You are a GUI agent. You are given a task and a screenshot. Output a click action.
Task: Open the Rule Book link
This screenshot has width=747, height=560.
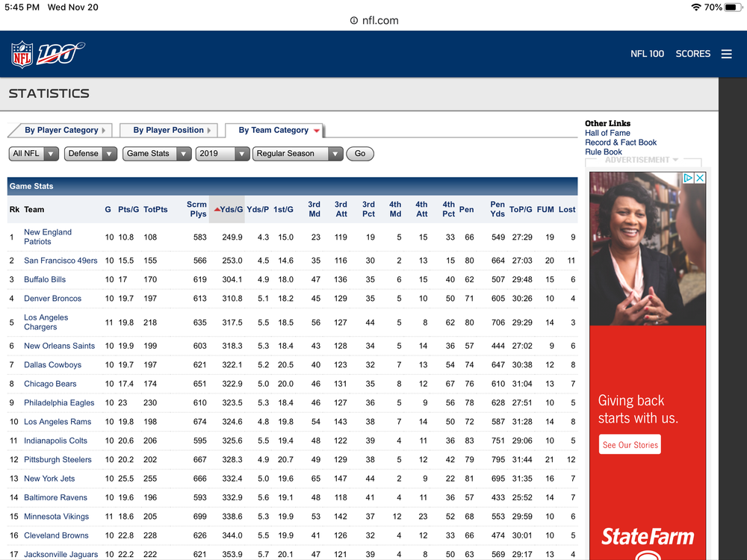click(603, 152)
